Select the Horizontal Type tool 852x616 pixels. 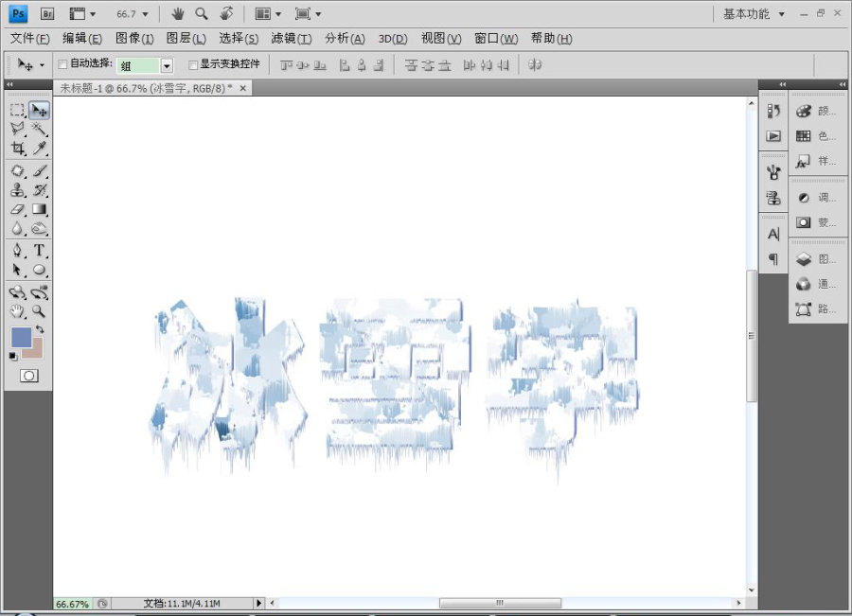[x=39, y=250]
